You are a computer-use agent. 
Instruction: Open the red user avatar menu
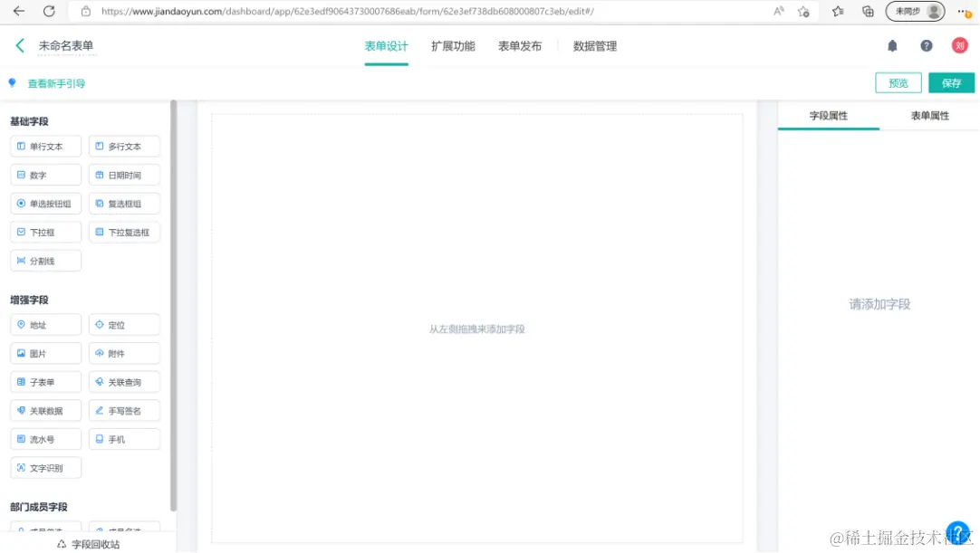(x=959, y=45)
